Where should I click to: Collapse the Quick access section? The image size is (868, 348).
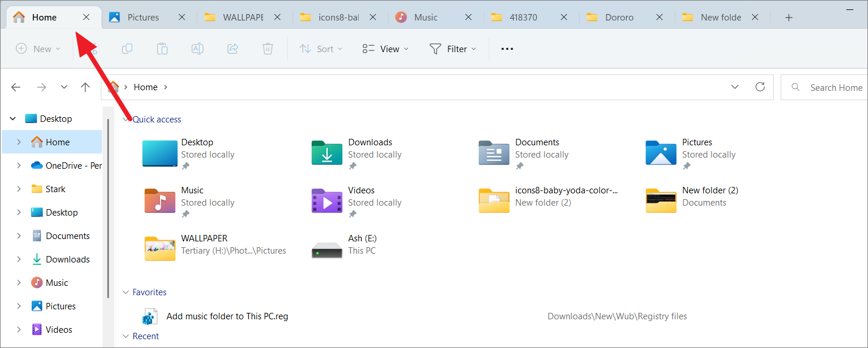(x=125, y=120)
